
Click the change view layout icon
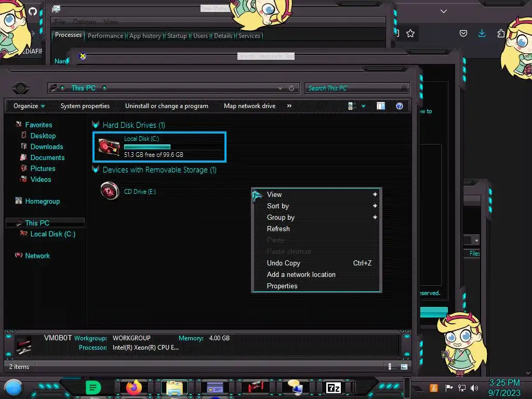(352, 106)
